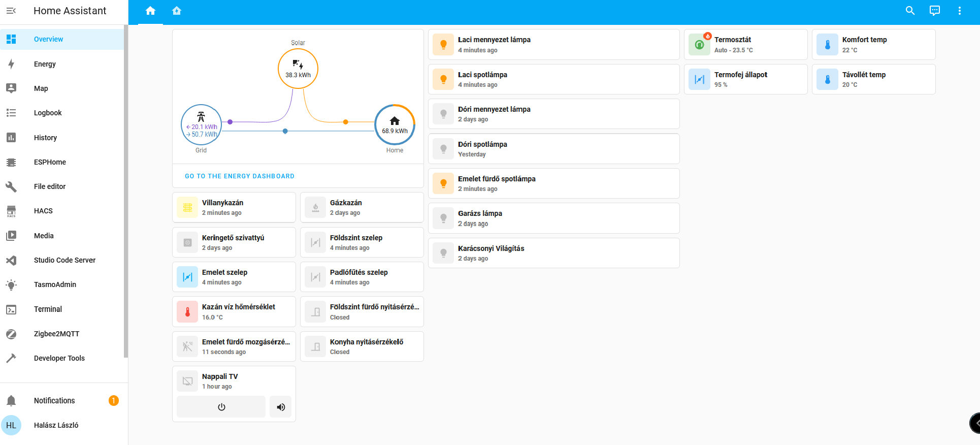Open the Halász László user profile
Viewport: 980px width, 445px height.
tap(56, 425)
